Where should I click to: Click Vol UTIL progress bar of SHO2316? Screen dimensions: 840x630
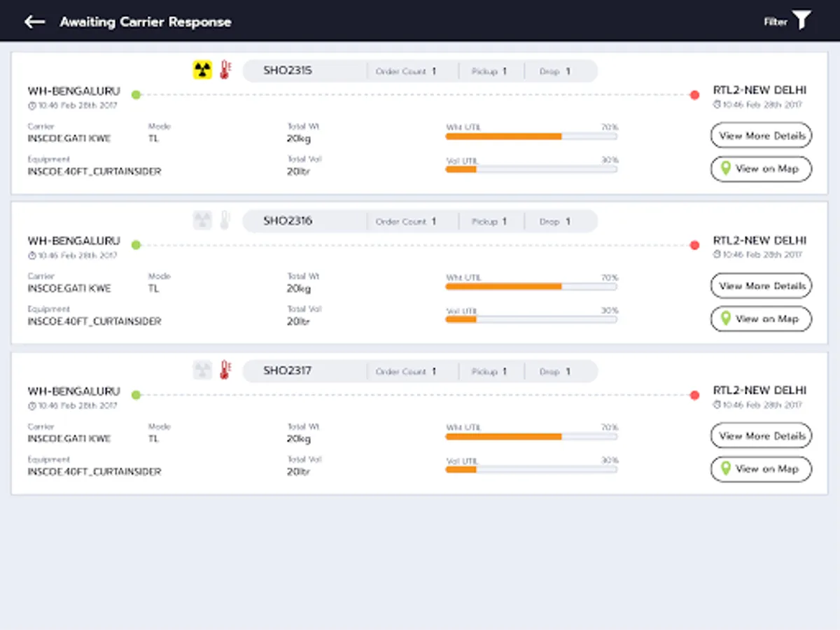[531, 319]
